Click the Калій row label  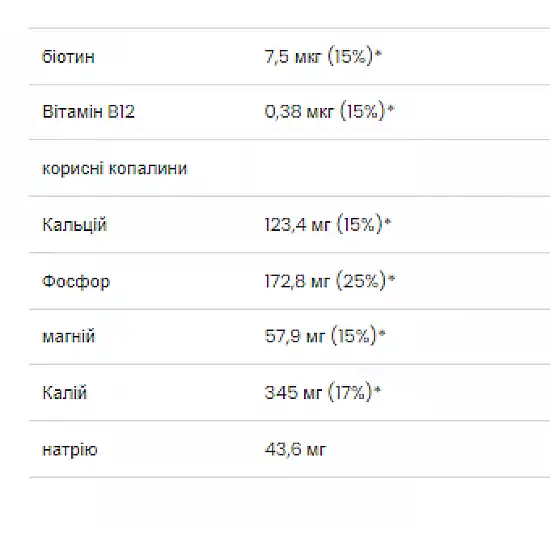tap(65, 393)
